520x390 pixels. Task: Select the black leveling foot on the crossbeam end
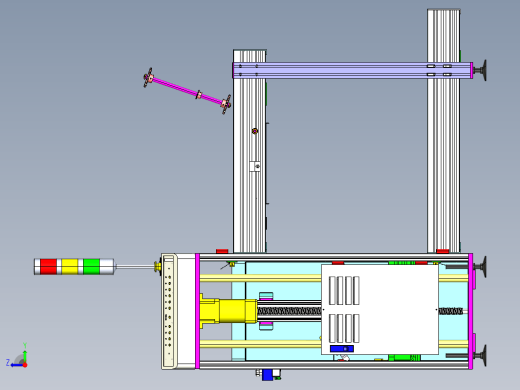pos(480,70)
